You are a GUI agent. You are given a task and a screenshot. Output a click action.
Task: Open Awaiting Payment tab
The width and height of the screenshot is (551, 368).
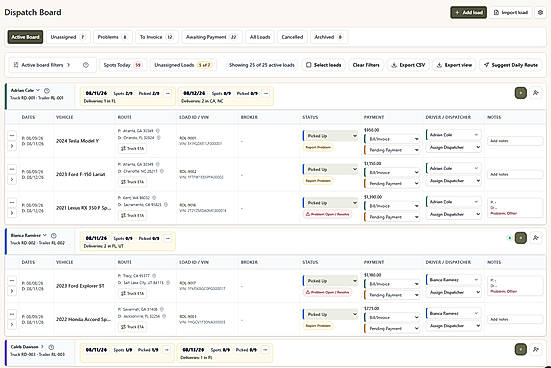coord(212,37)
